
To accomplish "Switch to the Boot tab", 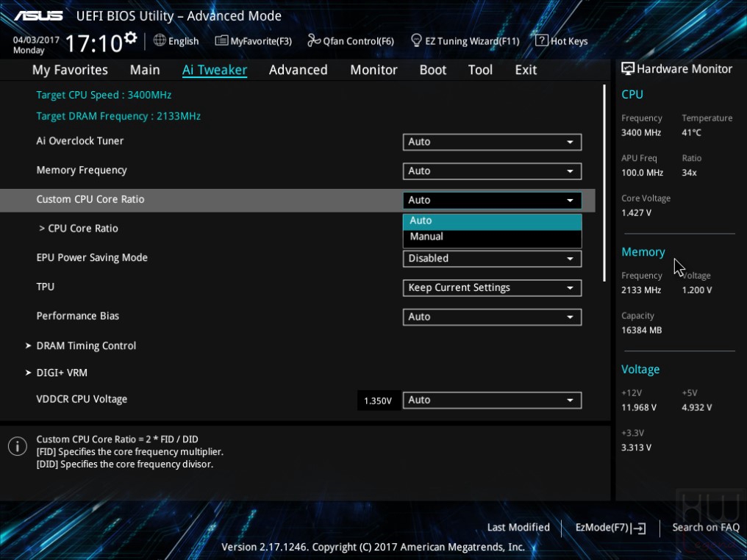I will (x=432, y=70).
